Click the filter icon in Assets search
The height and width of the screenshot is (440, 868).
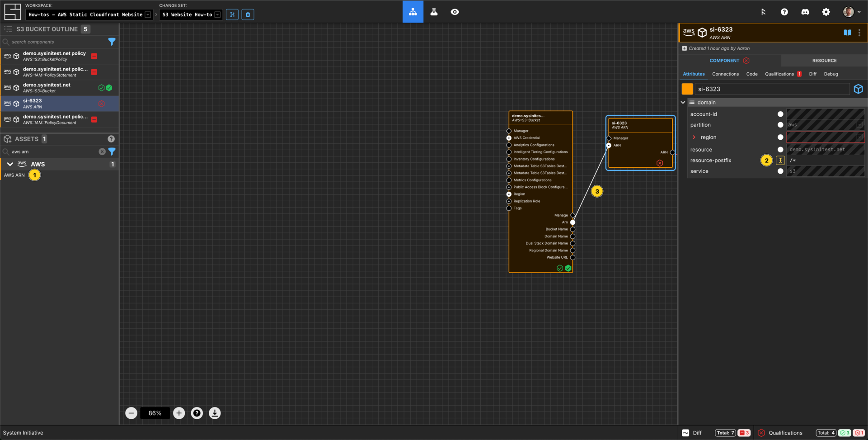(112, 151)
